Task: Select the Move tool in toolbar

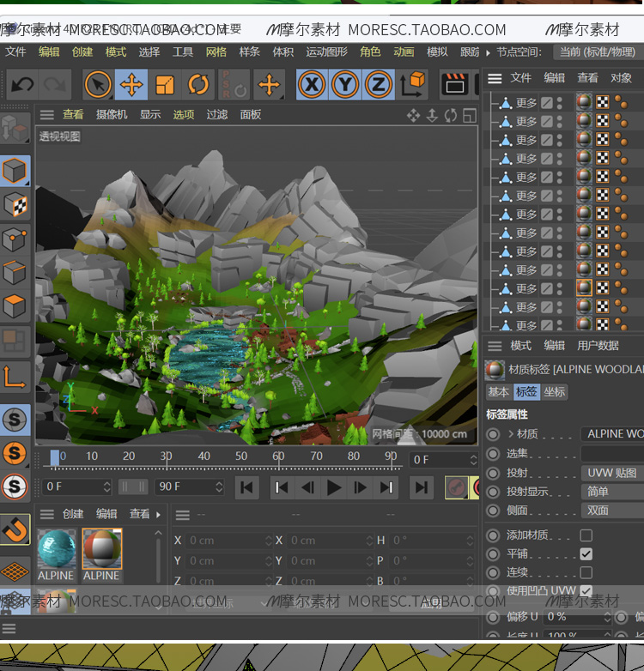Action: pyautogui.click(x=131, y=85)
